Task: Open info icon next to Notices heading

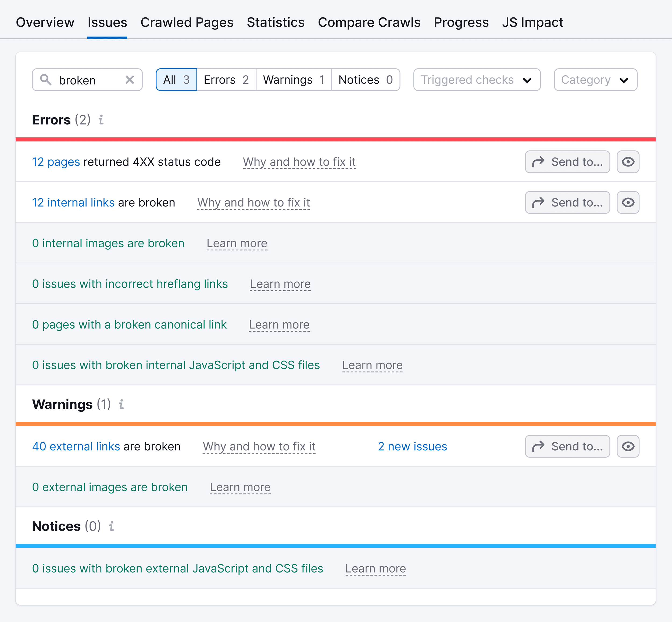Action: tap(111, 526)
